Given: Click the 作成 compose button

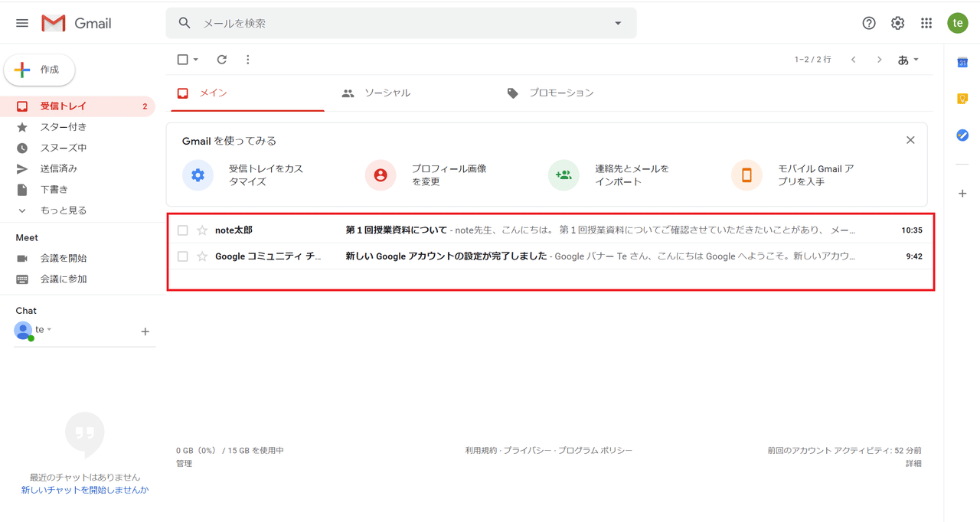Looking at the screenshot, I should [x=40, y=70].
